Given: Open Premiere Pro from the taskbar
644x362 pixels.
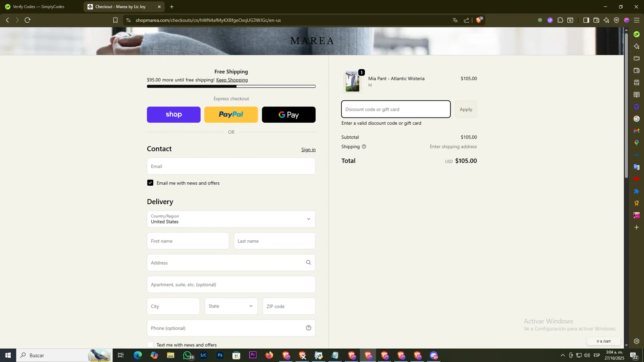Looking at the screenshot, I should [x=253, y=355].
